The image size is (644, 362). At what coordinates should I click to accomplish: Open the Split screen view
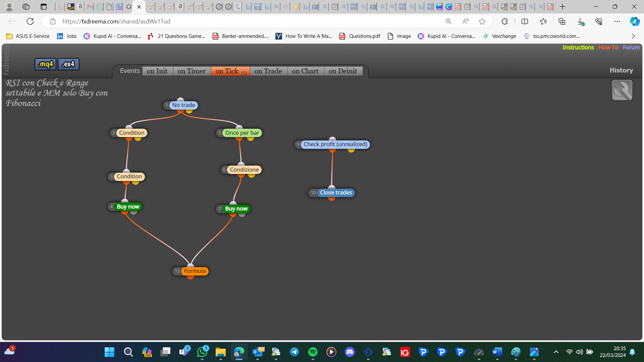525,21
